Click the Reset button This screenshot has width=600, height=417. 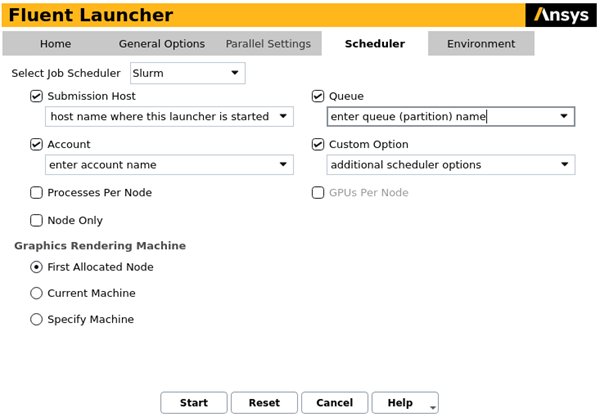point(264,402)
